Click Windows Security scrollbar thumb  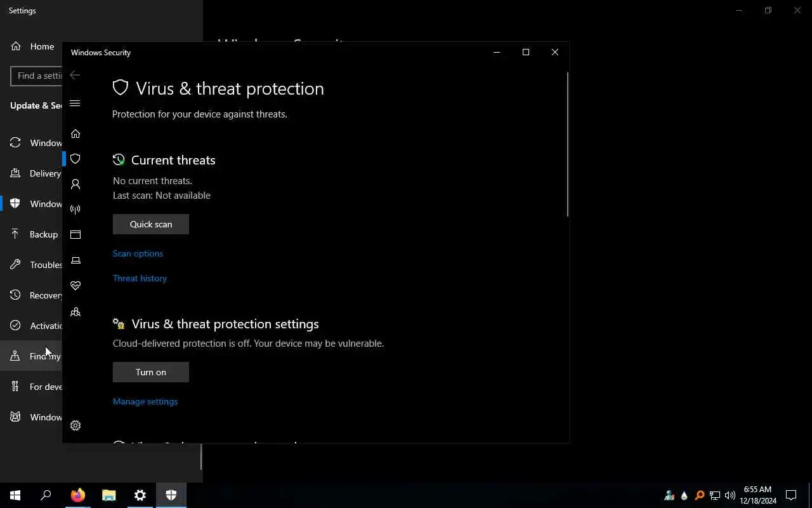pyautogui.click(x=567, y=144)
